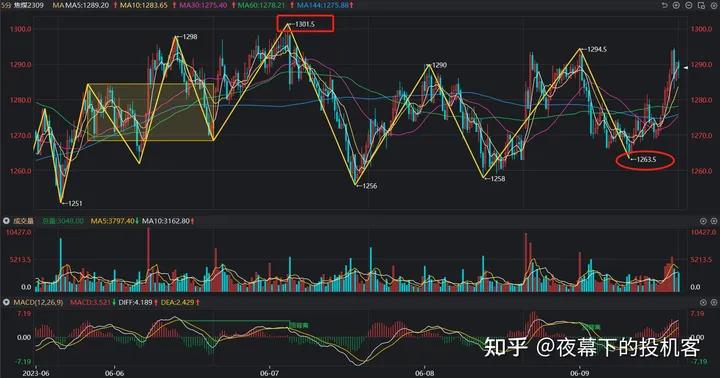
Task: Click the zoom-out minus circle icon at top
Action: 689,5
